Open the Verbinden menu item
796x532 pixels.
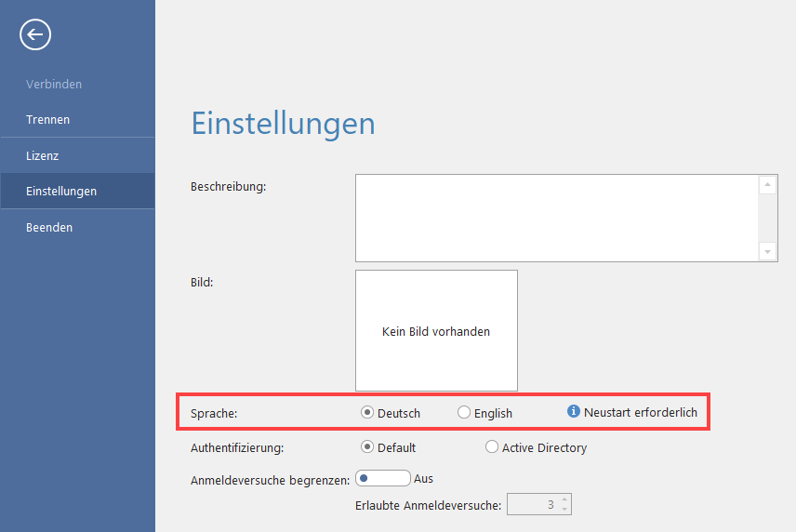[x=54, y=84]
